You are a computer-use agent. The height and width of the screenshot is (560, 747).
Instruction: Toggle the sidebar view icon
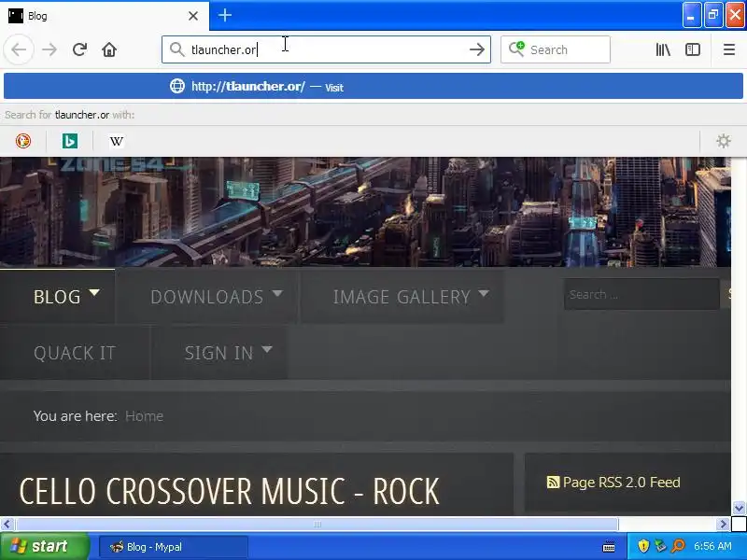coord(692,49)
